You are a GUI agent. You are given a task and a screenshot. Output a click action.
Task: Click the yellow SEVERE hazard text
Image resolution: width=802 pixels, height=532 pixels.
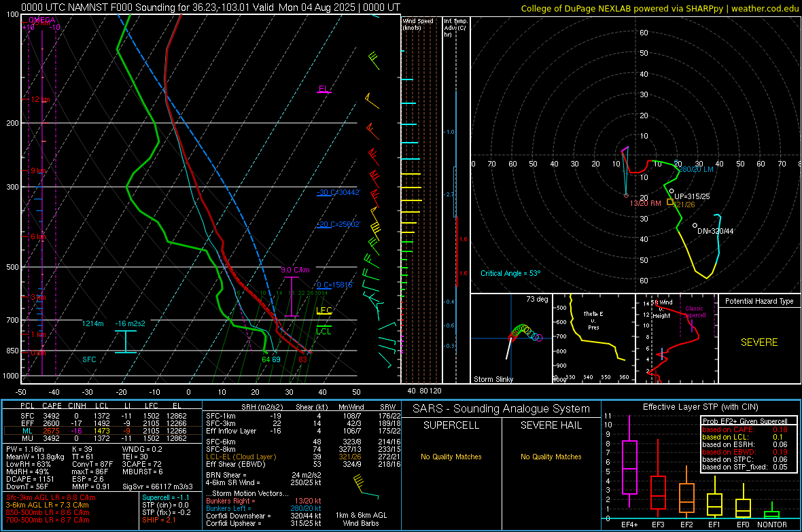759,342
